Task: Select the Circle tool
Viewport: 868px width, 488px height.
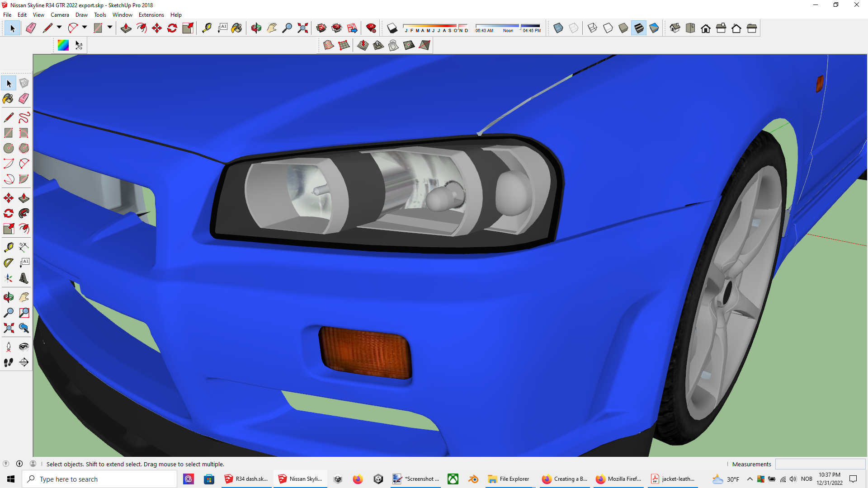Action: coord(9,148)
